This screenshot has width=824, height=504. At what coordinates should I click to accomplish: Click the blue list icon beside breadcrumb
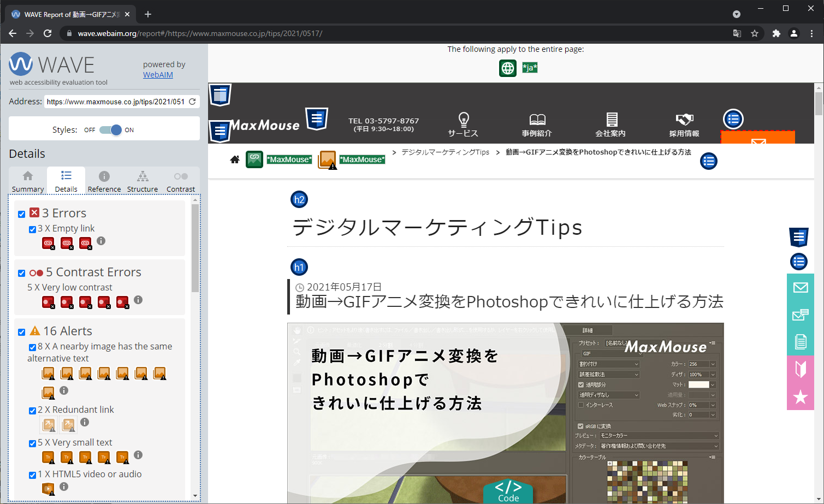tap(709, 161)
